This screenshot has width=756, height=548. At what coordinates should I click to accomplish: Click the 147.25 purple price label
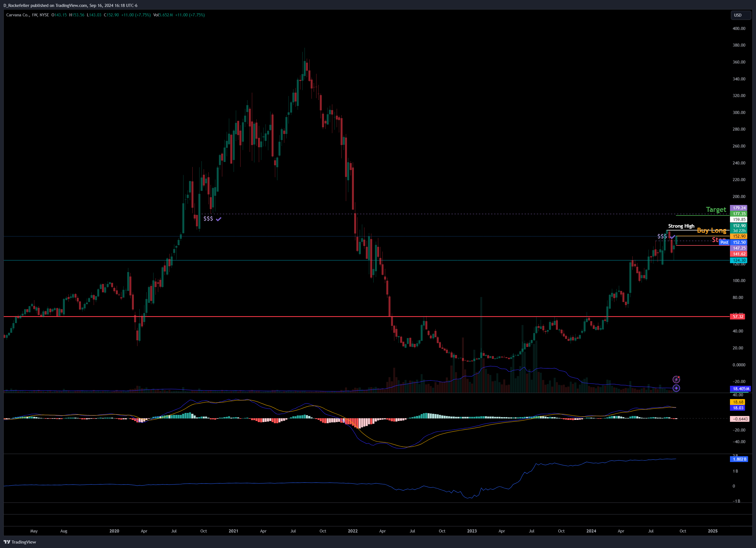(739, 248)
